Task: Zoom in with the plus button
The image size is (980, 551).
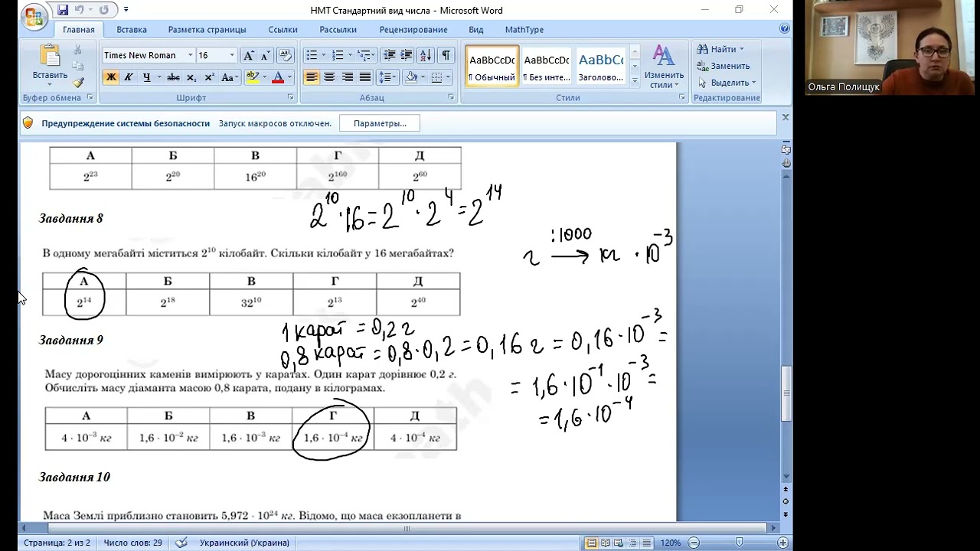Action: tap(782, 543)
